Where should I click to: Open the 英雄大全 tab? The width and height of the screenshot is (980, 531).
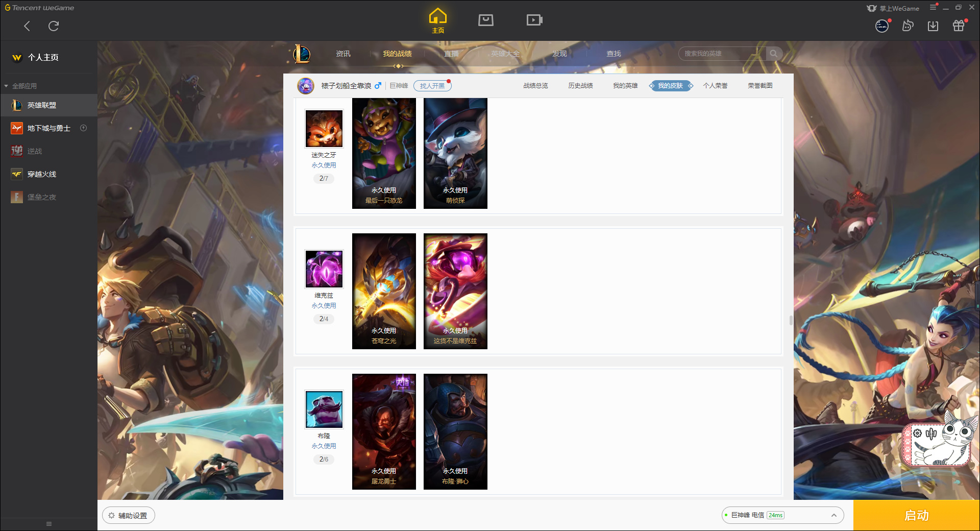[x=505, y=54]
